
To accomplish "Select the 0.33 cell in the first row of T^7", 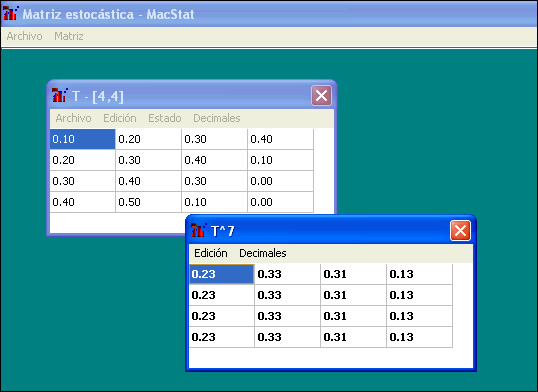I will 288,274.
